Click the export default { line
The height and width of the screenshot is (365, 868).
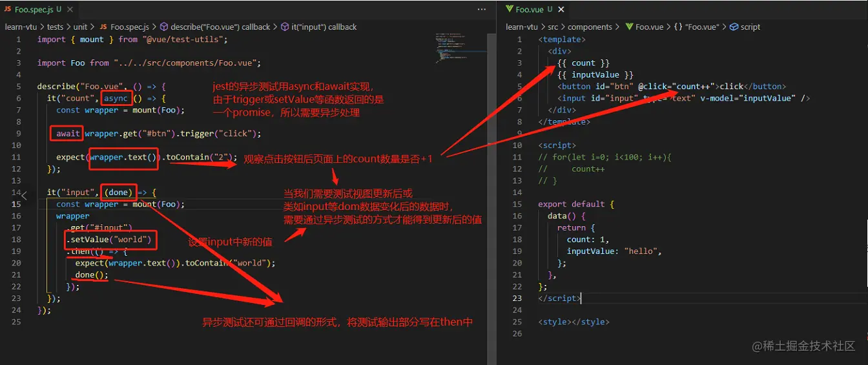click(x=576, y=204)
